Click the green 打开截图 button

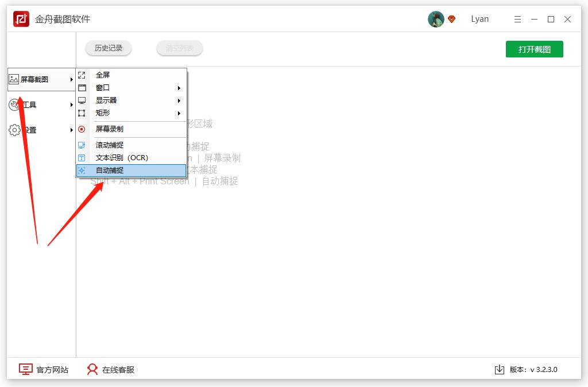pyautogui.click(x=534, y=49)
